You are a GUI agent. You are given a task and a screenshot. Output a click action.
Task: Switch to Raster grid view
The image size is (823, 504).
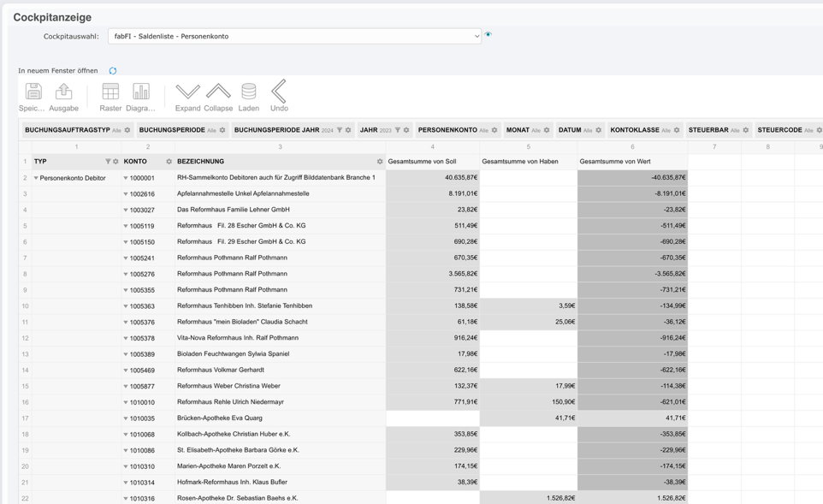point(110,92)
